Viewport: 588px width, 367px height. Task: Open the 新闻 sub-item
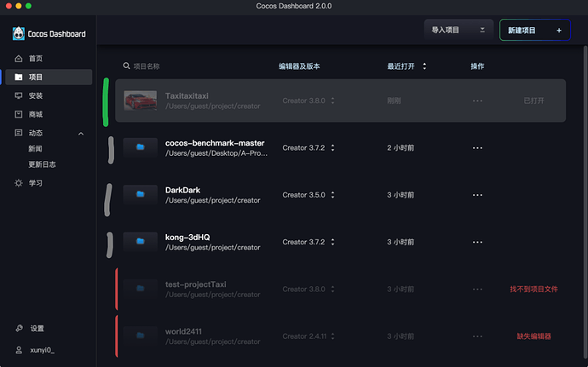click(x=35, y=149)
